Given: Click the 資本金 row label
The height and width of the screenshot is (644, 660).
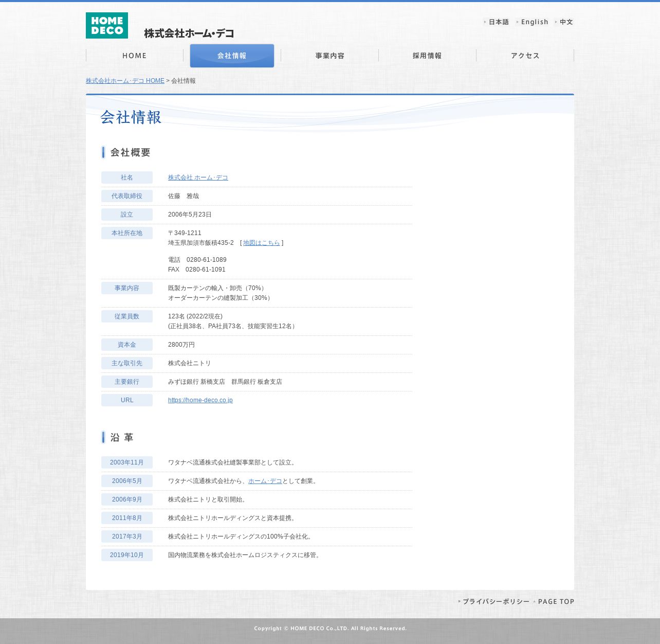Looking at the screenshot, I should [127, 345].
